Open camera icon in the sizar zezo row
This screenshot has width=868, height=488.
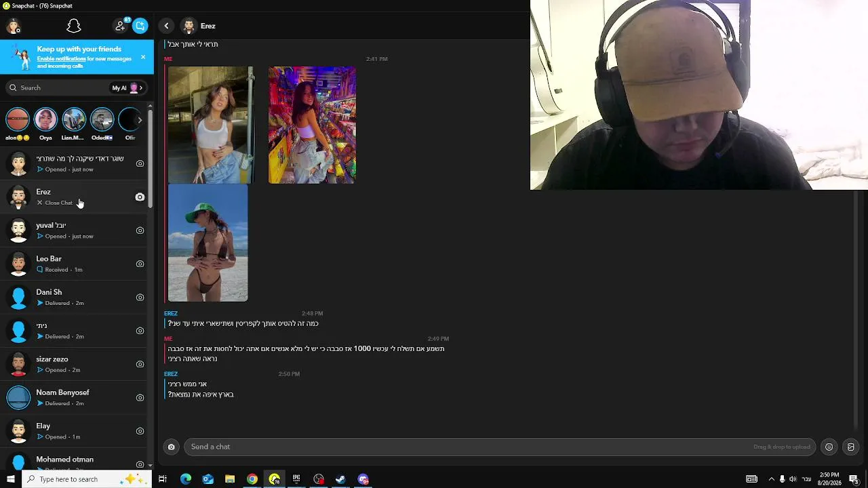click(140, 364)
